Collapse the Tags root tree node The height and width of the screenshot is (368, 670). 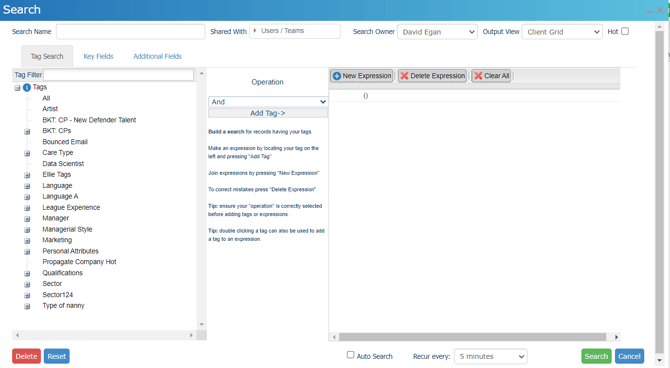click(x=17, y=88)
